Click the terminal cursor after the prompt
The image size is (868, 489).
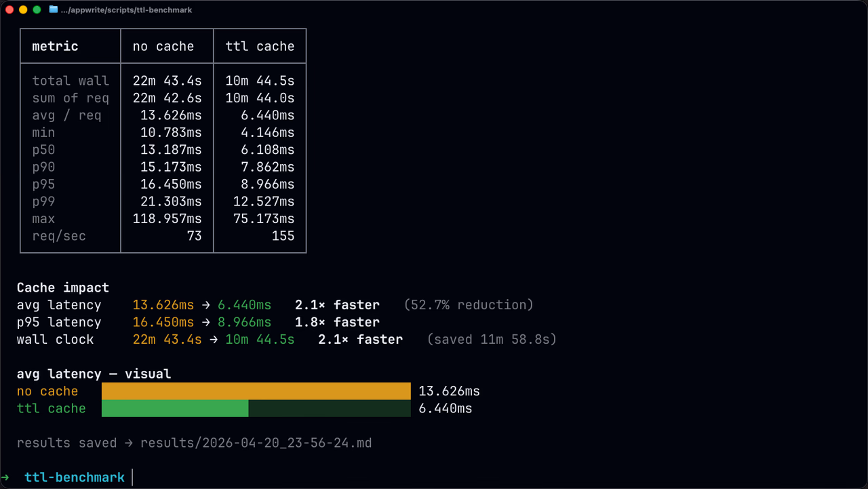point(133,477)
